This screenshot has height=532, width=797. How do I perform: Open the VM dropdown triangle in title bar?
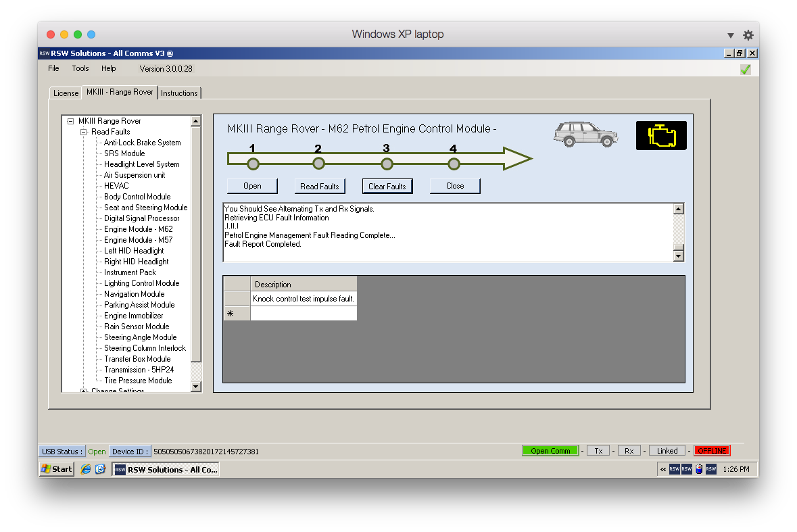[x=730, y=35]
